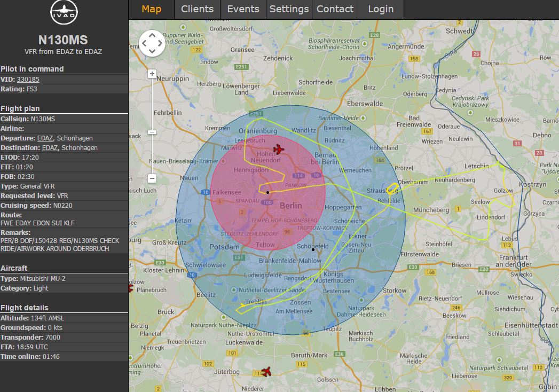
Task: Click the 'Type: General VFR' row
Action: pos(64,186)
